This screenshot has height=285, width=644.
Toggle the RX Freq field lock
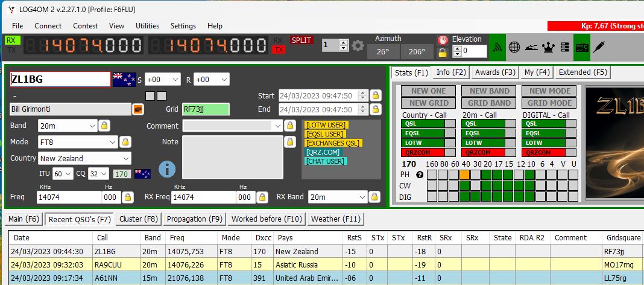[262, 197]
